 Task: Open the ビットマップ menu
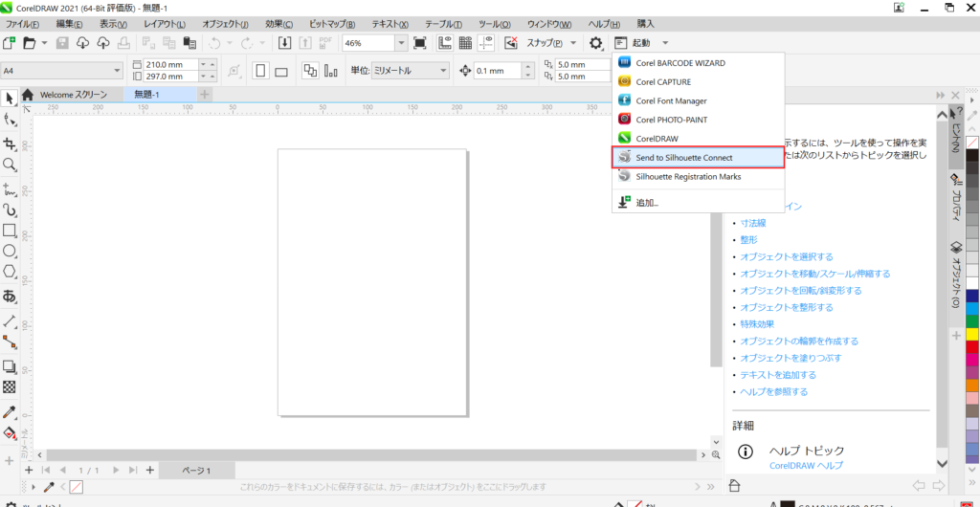[332, 24]
